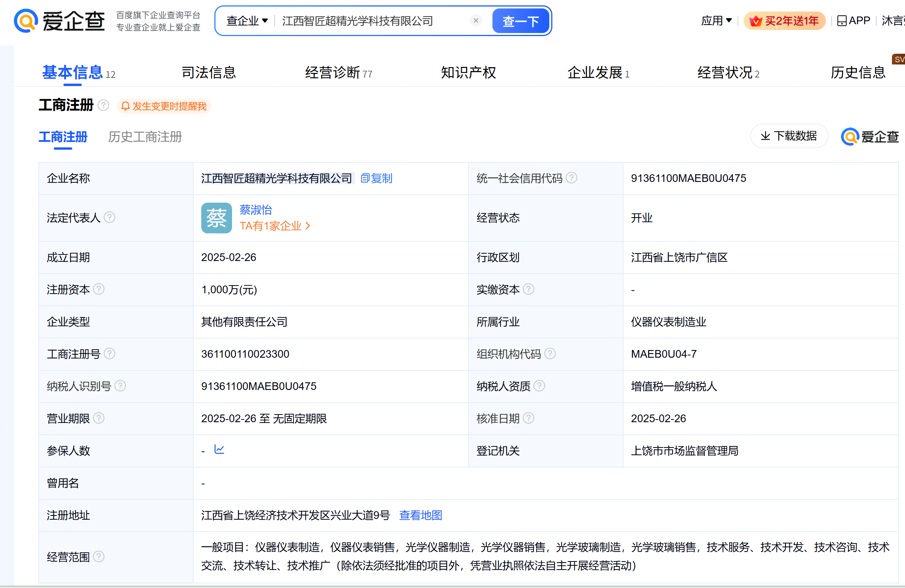This screenshot has height=588, width=905.
Task: Click the 蔡 avatar icon
Action: 216,218
